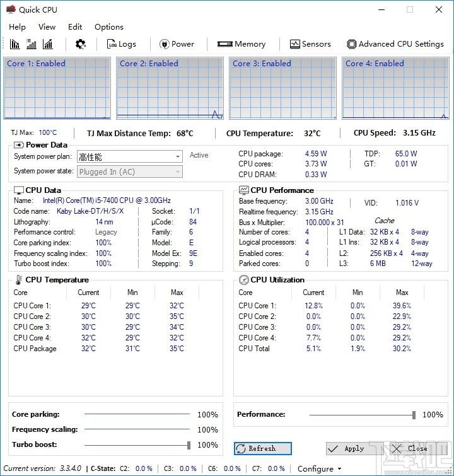Click the Core 1 usage graph
Viewport: 454px width, 476px height.
[x=59, y=88]
